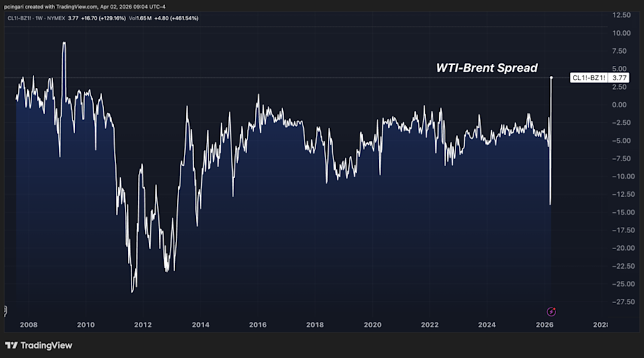Screen dimensions: 644x358
Task: Click the 2020 label on time axis
Action: point(373,324)
